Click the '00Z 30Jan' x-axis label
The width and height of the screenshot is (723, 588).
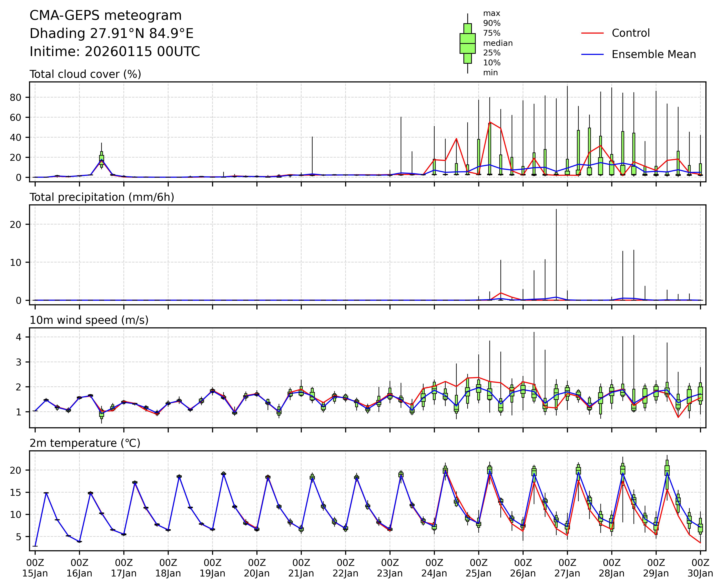click(700, 568)
